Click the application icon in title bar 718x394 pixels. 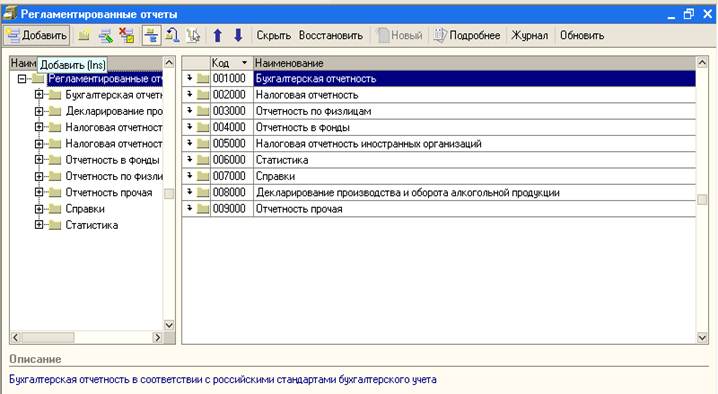tap(10, 14)
